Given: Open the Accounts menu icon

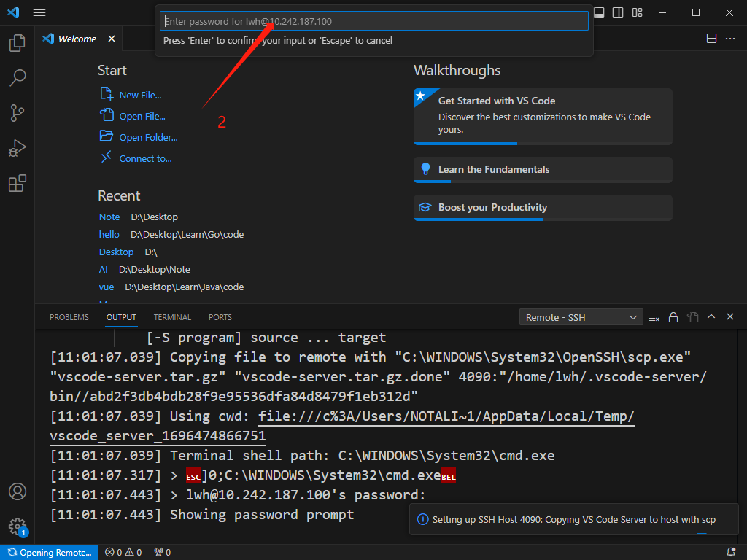Looking at the screenshot, I should (x=18, y=491).
